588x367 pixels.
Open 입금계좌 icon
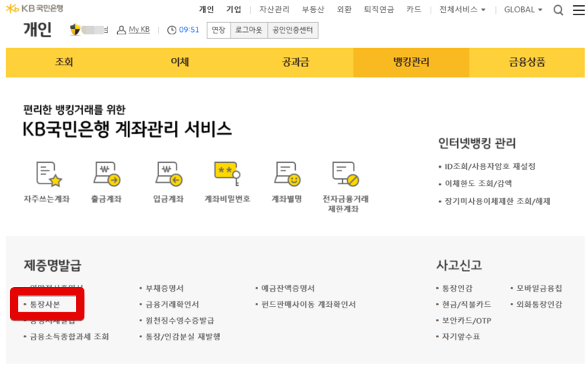[x=169, y=174]
